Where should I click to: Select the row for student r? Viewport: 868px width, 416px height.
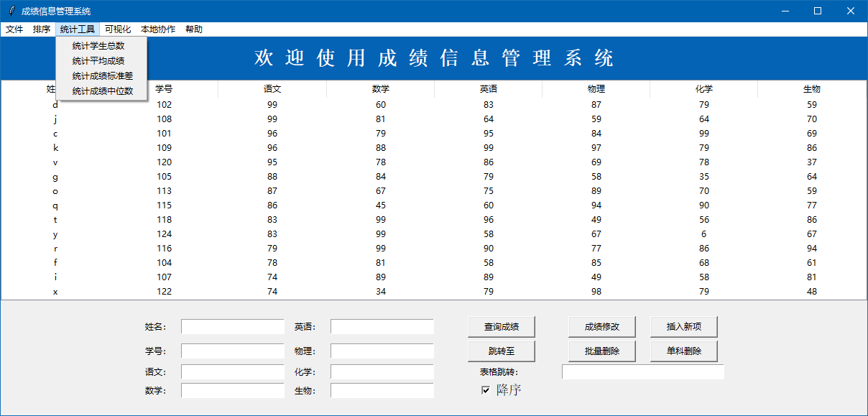pyautogui.click(x=433, y=249)
